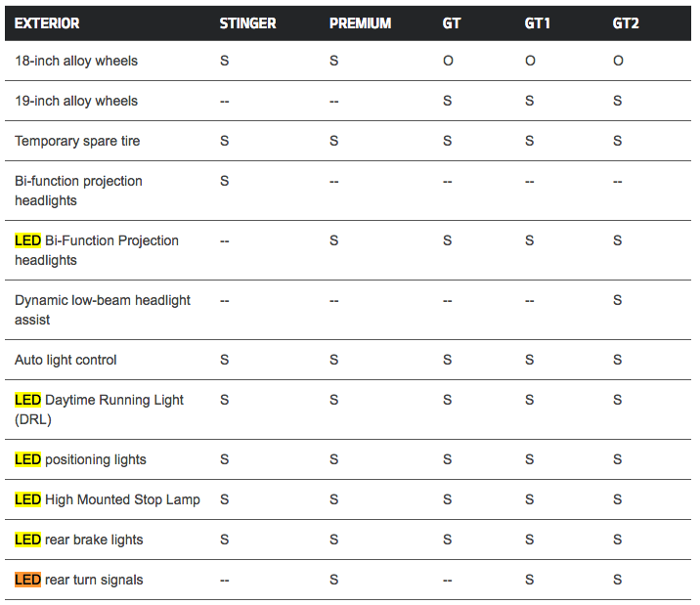Click highlighted LED in Daytime Running Light row

coord(27,400)
